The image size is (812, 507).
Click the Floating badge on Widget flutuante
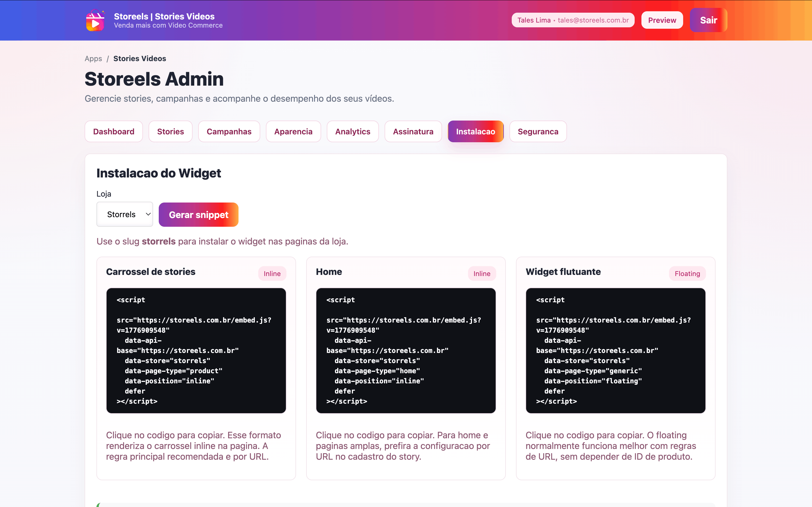point(687,273)
